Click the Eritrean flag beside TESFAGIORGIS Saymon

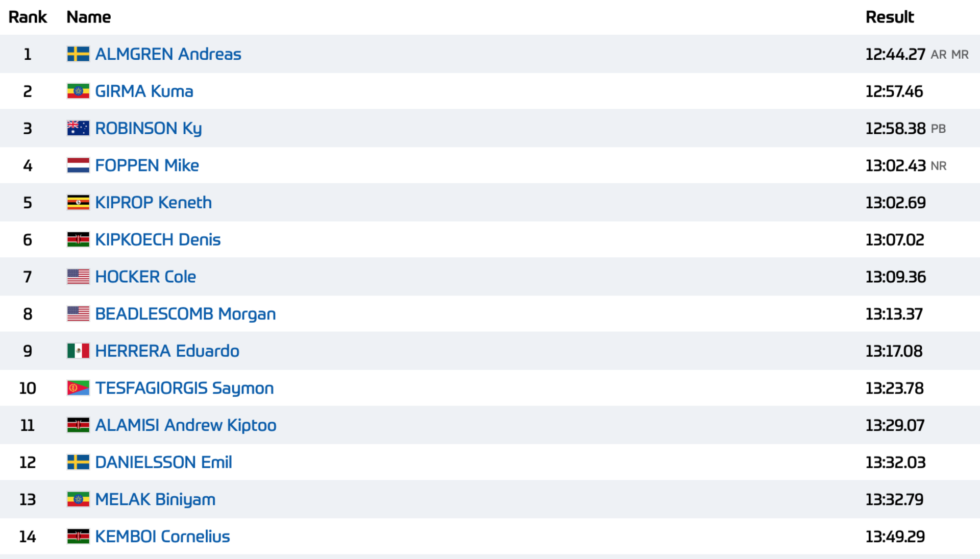(78, 388)
